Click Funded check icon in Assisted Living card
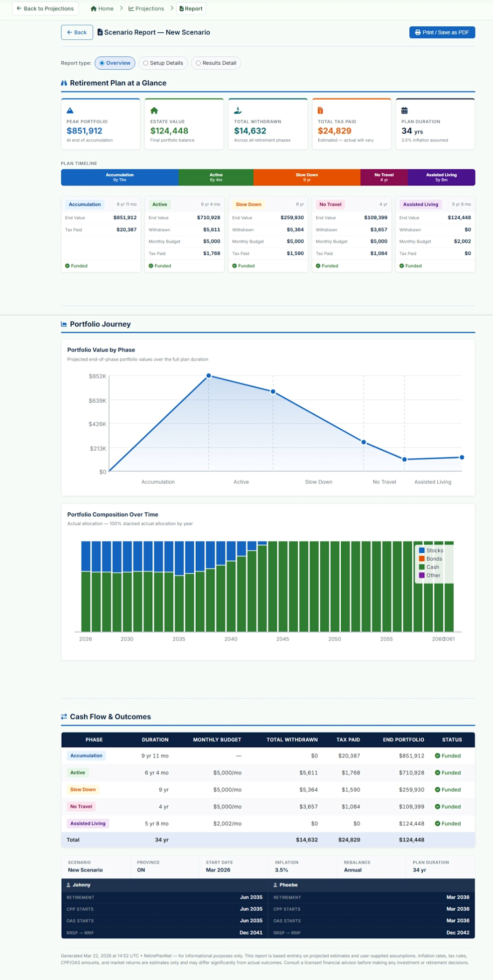Viewport: 493px width, 980px height. pos(402,266)
